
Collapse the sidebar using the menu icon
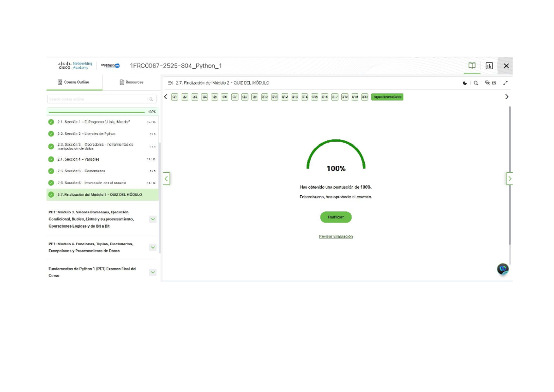tap(170, 83)
